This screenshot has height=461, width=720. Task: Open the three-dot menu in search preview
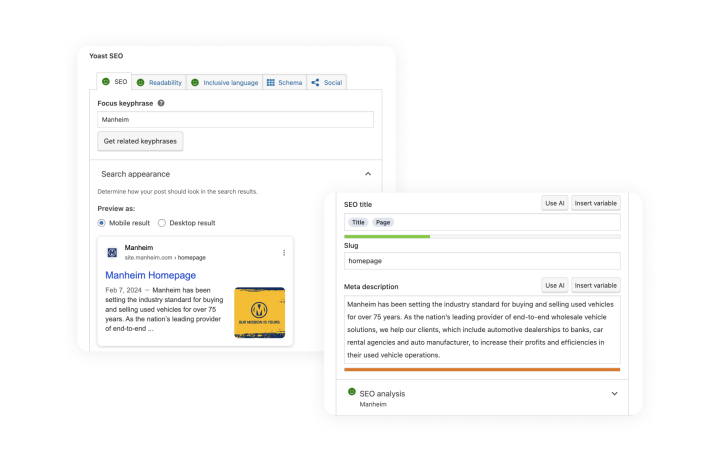[284, 253]
